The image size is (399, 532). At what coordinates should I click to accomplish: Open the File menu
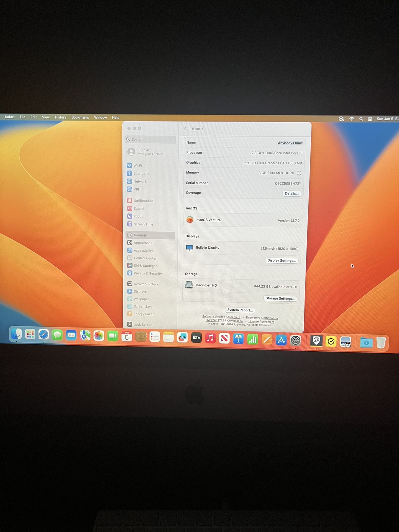point(23,117)
